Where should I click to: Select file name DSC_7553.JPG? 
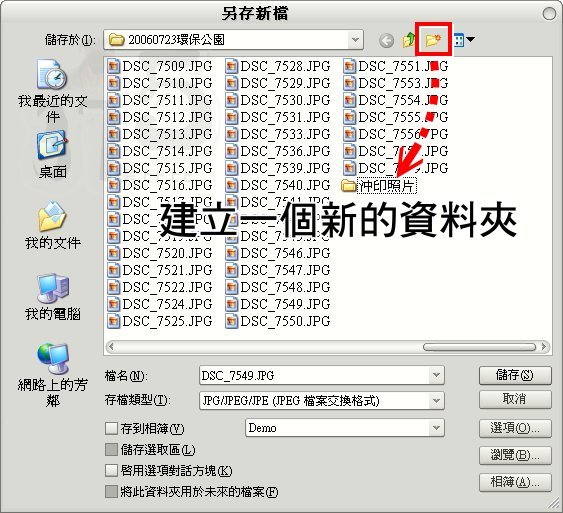403,83
